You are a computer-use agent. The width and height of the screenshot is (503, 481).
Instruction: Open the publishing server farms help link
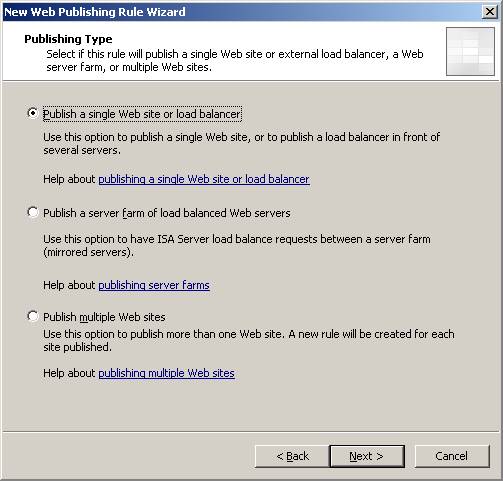click(x=154, y=285)
